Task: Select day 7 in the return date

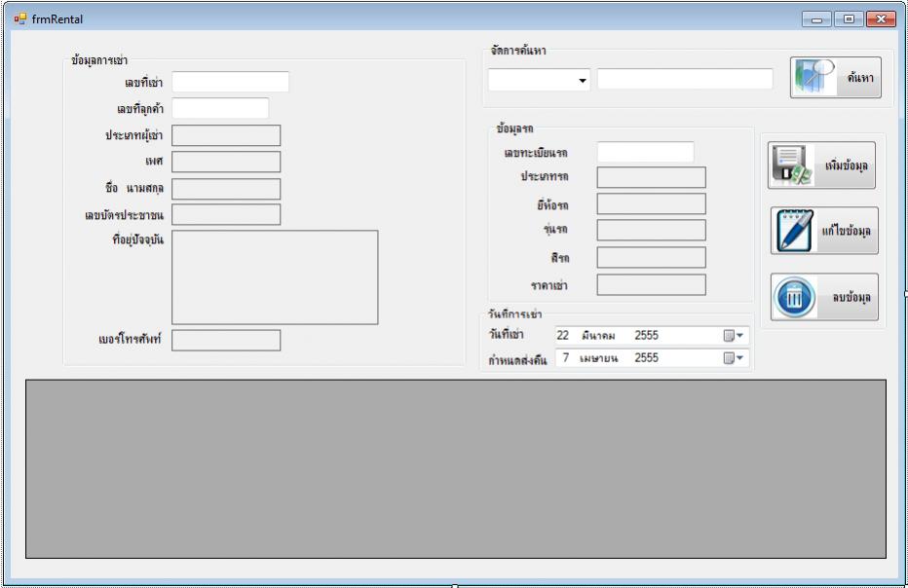Action: [x=566, y=357]
